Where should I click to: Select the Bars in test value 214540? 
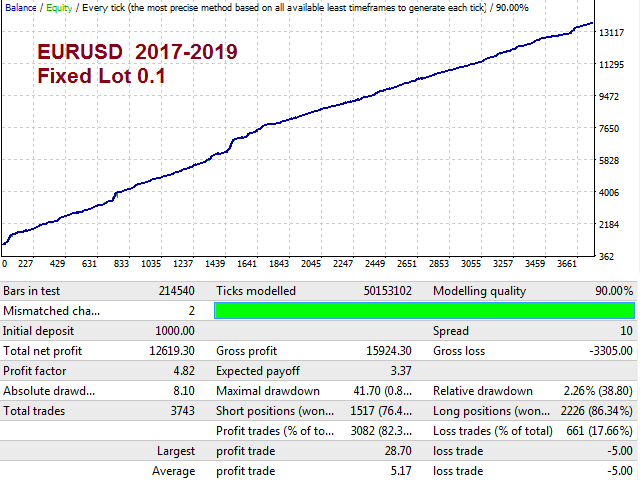[x=177, y=291]
